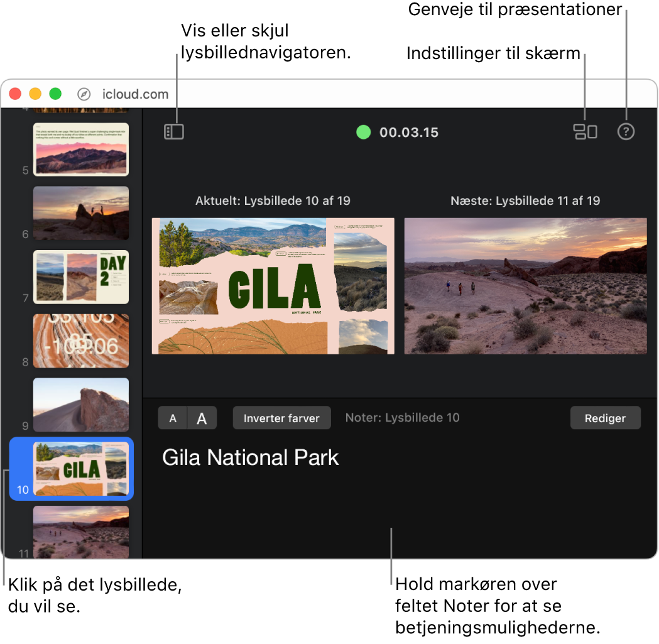Click the Gila National Park notes text
659x644 pixels.
pyautogui.click(x=251, y=458)
